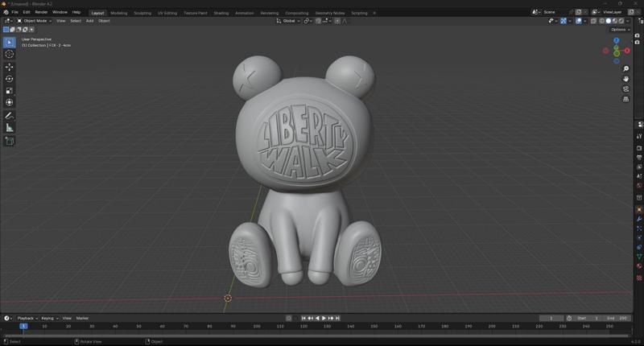
Task: Open the Tool properties tab icon
Action: tap(639, 136)
